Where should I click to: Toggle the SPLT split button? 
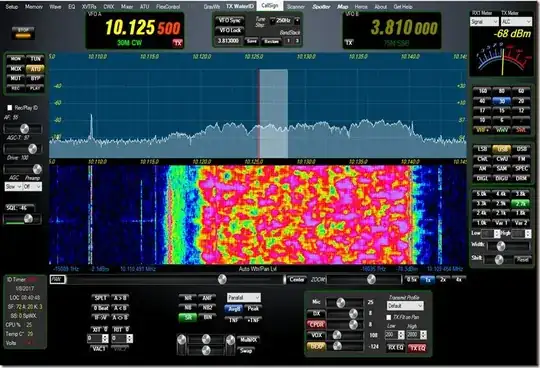click(x=101, y=298)
